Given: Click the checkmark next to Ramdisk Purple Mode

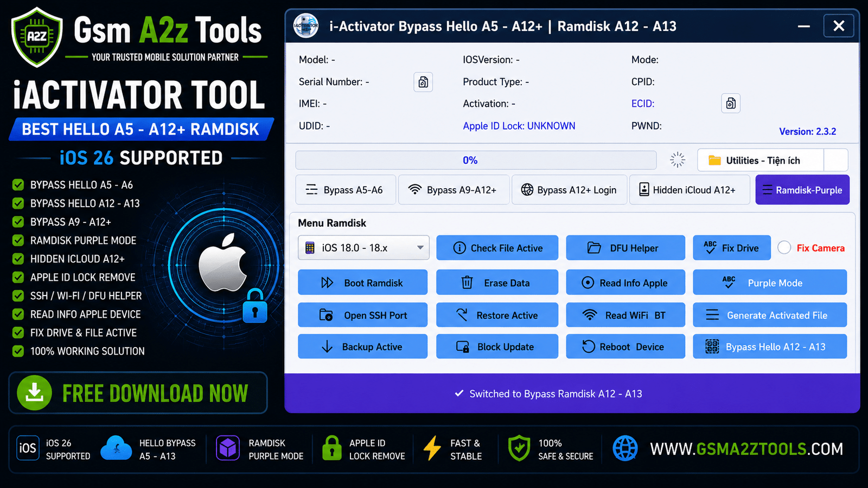Looking at the screenshot, I should 18,240.
